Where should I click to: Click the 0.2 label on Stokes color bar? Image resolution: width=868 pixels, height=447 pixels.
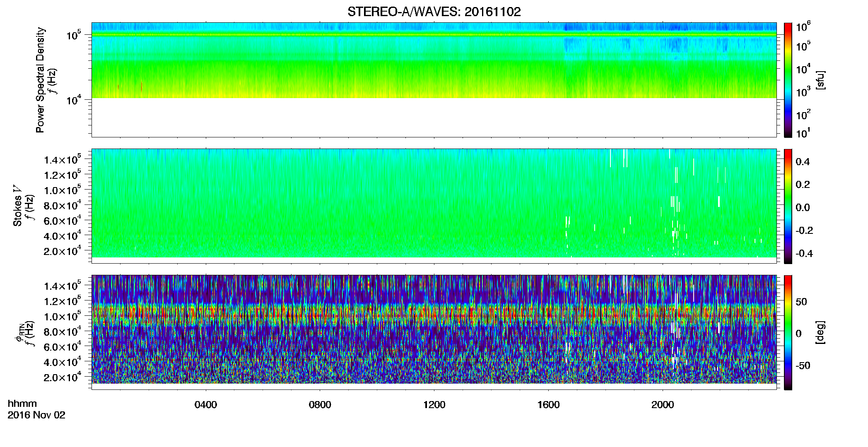803,185
